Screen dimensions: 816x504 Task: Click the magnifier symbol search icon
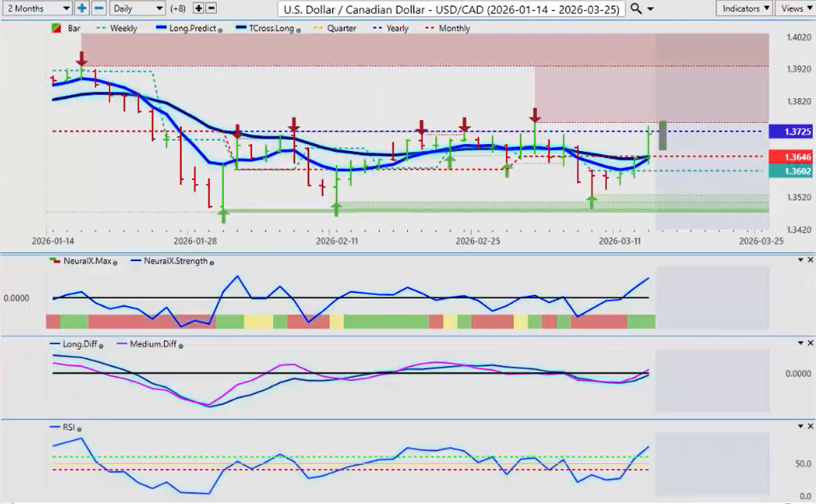636,9
